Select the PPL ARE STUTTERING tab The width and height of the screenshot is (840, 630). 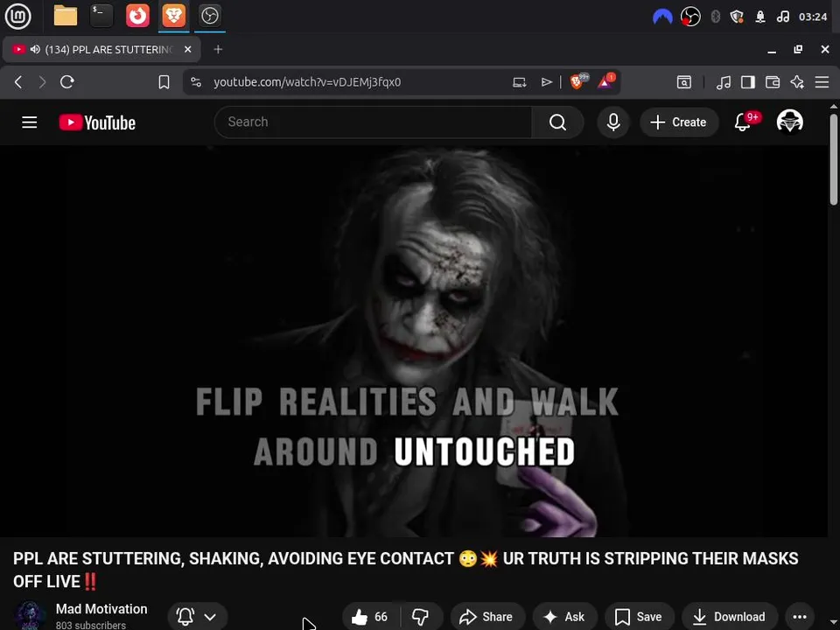pyautogui.click(x=101, y=49)
